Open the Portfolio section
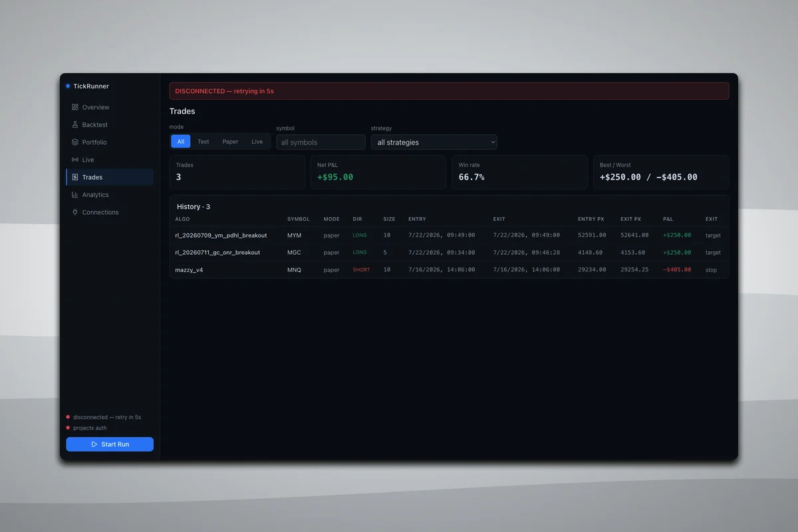The height and width of the screenshot is (532, 798). pyautogui.click(x=110, y=142)
